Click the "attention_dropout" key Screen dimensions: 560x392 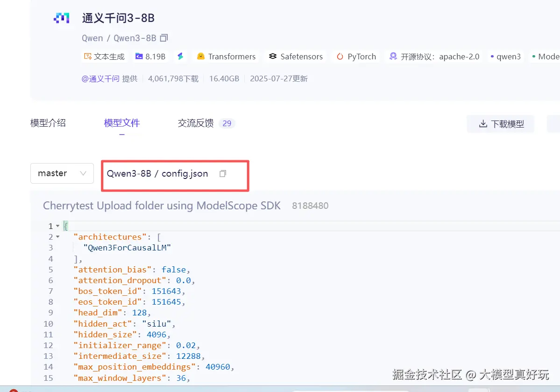(x=120, y=280)
